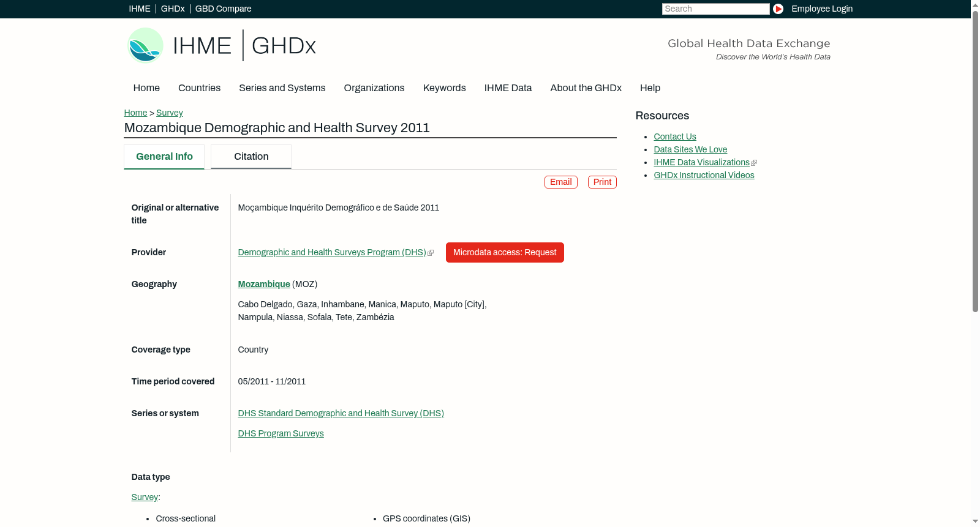Image resolution: width=980 pixels, height=527 pixels.
Task: Click the vertical page scrollbar thumb
Action: point(975,160)
